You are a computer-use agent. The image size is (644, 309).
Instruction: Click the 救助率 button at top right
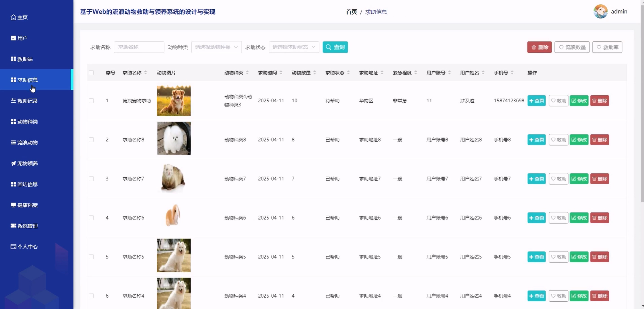(x=607, y=47)
